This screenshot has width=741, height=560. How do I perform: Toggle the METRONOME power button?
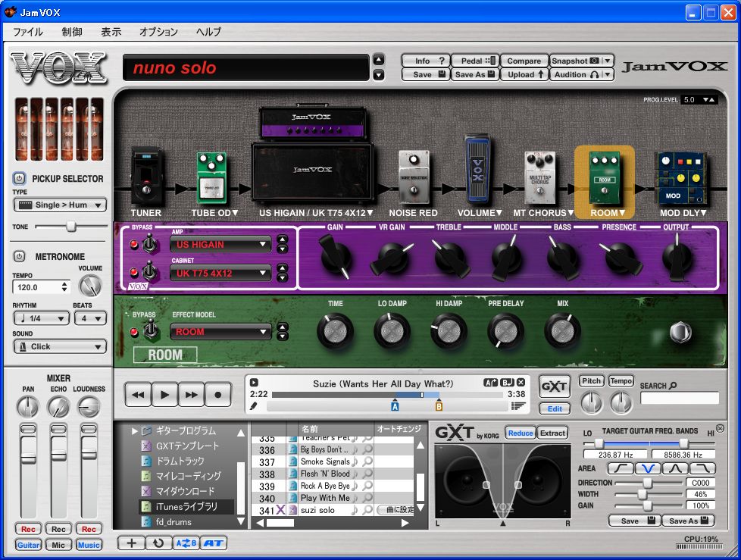19,257
